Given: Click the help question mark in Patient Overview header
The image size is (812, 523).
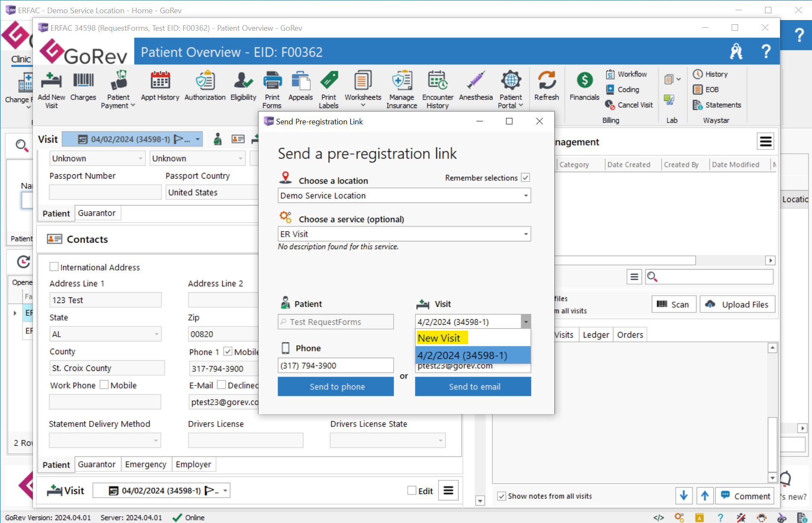Looking at the screenshot, I should 766,52.
